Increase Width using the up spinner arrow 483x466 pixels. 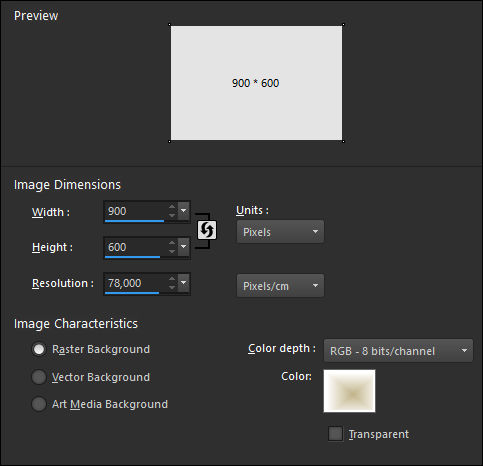(172, 207)
